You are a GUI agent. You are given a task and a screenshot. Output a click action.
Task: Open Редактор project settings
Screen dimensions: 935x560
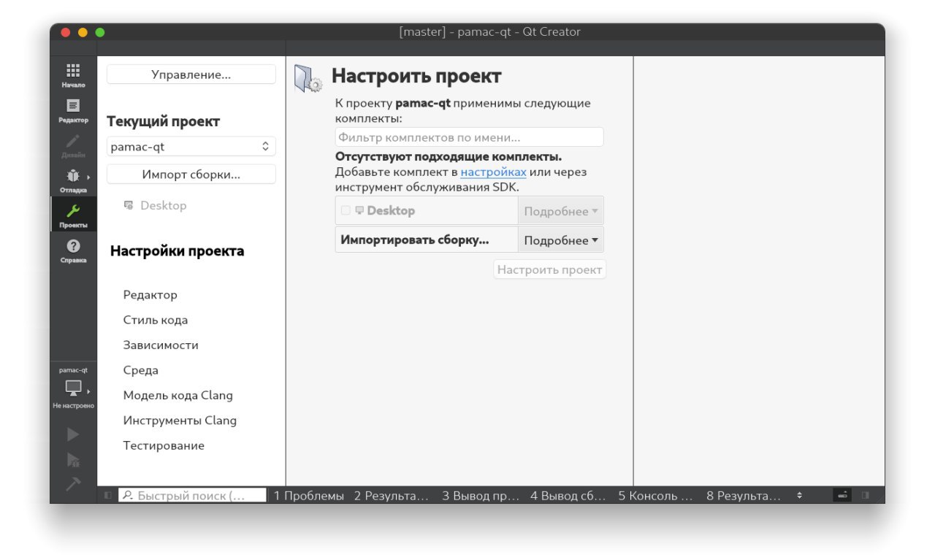pos(150,295)
